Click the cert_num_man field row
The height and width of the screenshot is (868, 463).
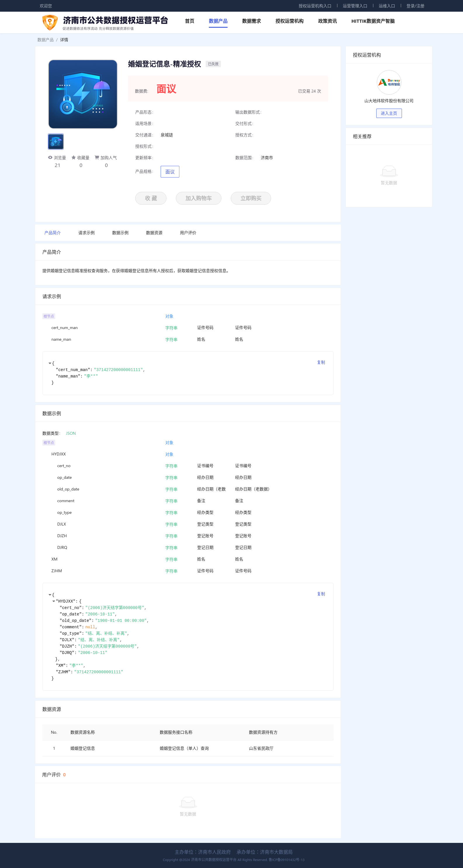coord(188,328)
